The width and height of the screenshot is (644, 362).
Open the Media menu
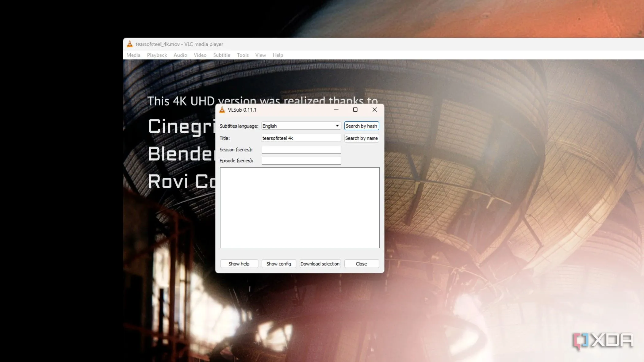tap(133, 55)
